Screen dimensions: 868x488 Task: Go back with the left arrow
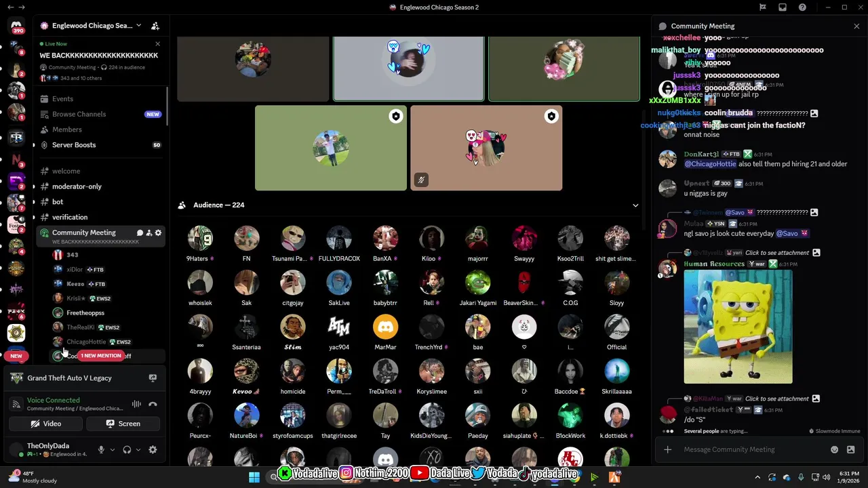click(10, 7)
